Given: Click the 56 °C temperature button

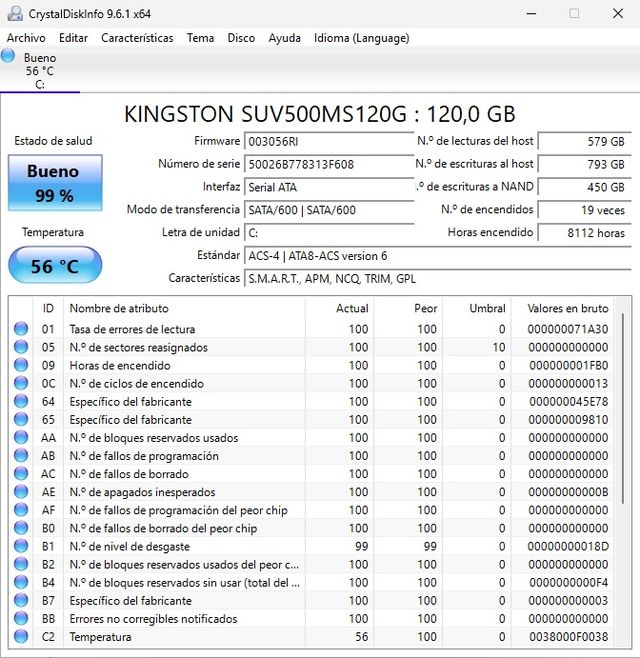Looking at the screenshot, I should (x=55, y=265).
